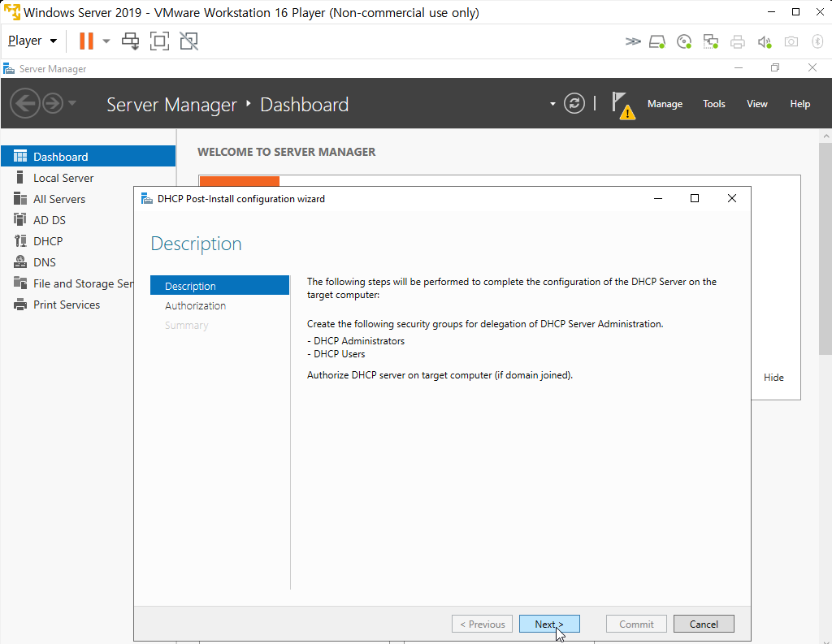Click the VMware CD/DVD device icon
832x644 pixels.
point(684,41)
